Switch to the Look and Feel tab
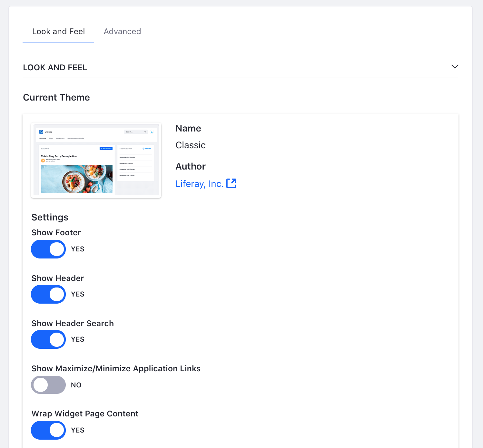483x448 pixels. [58, 32]
